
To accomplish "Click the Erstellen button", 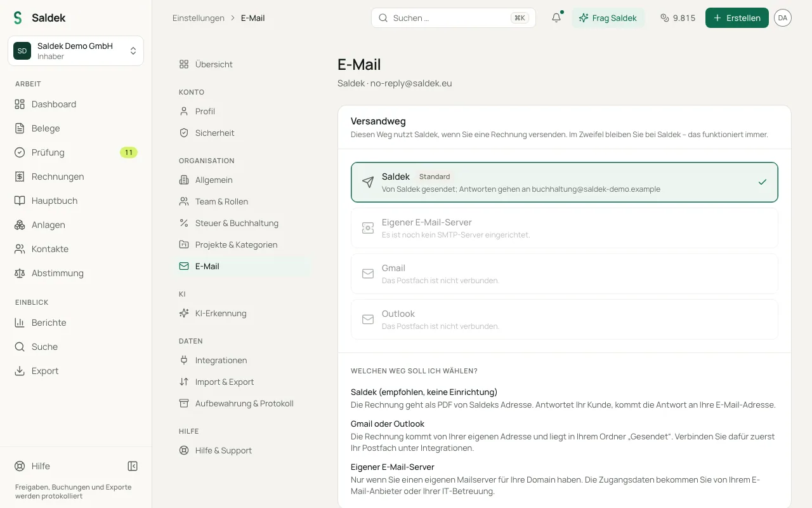I will pyautogui.click(x=737, y=18).
